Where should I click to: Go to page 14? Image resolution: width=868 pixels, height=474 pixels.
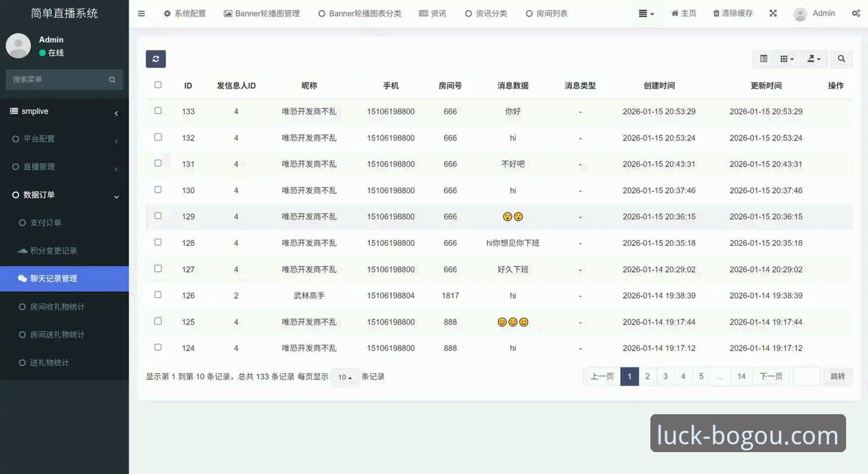tap(741, 376)
